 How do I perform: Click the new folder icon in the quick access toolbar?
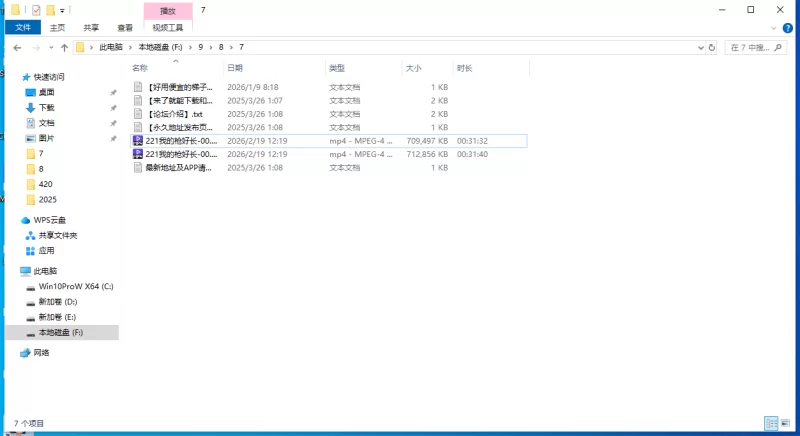point(50,10)
